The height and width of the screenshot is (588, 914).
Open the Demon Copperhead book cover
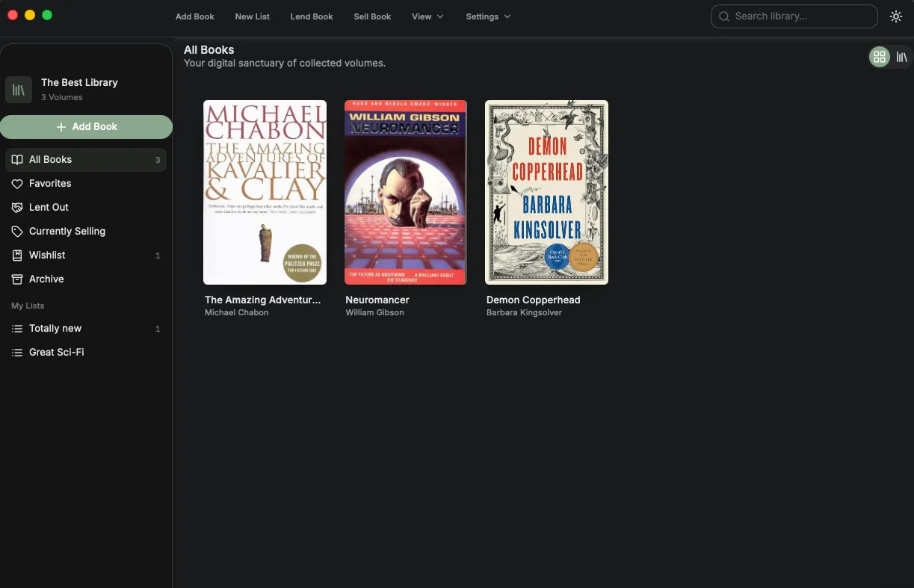pos(546,192)
